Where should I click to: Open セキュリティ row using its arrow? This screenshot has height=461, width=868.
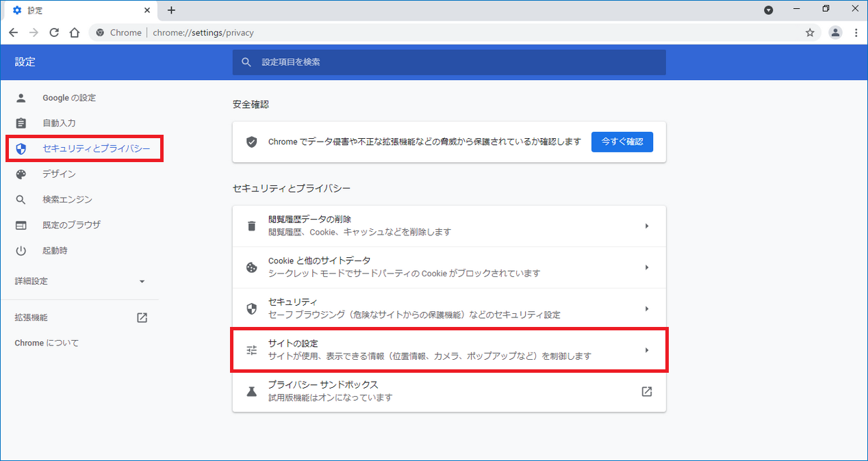(x=647, y=308)
